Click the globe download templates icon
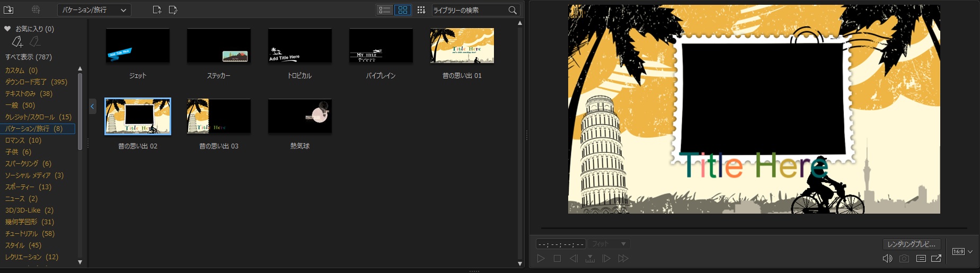980x273 pixels. (36, 10)
